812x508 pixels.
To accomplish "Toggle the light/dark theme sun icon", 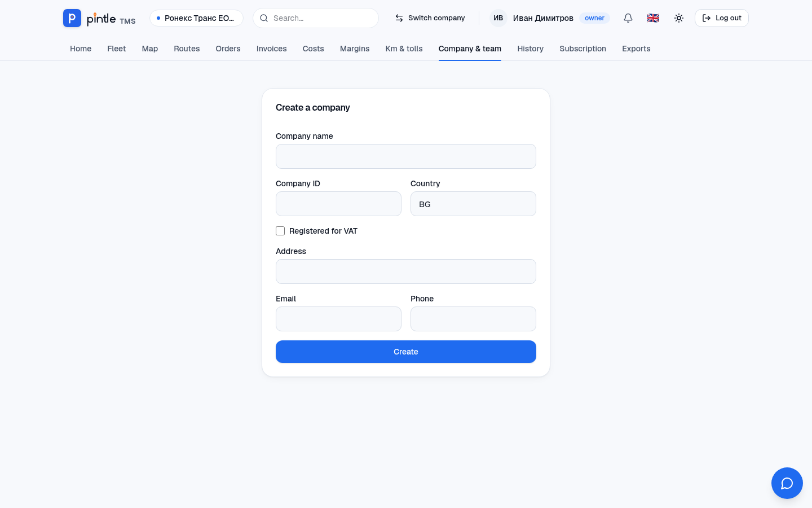I will (679, 18).
